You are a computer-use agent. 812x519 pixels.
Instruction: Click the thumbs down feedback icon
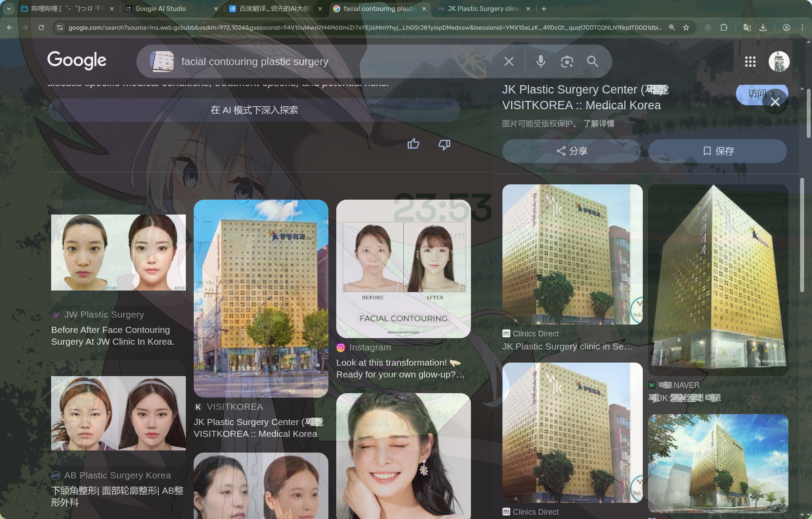point(444,144)
